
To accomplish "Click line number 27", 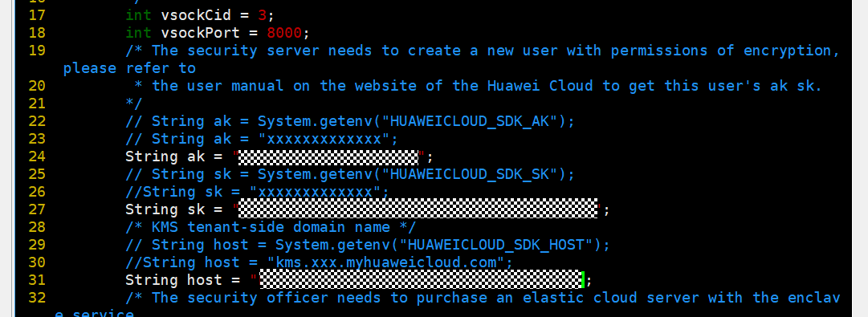I will [x=37, y=209].
